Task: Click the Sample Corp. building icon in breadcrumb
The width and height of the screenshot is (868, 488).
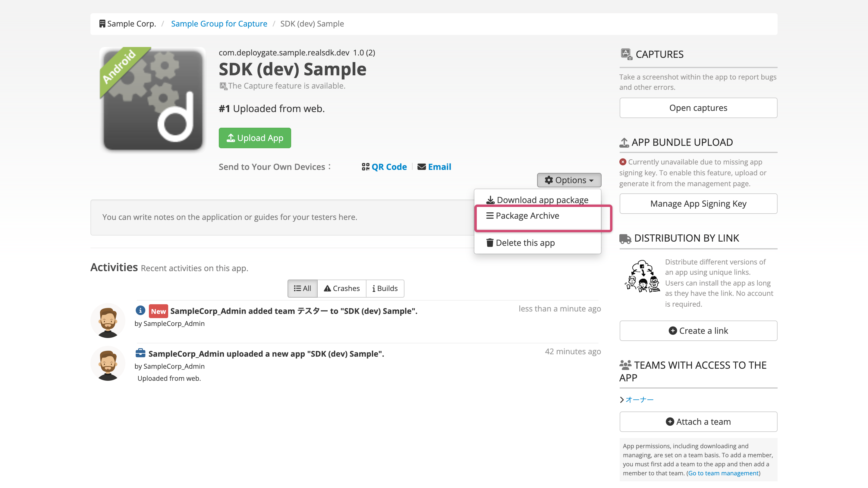Action: click(x=102, y=23)
